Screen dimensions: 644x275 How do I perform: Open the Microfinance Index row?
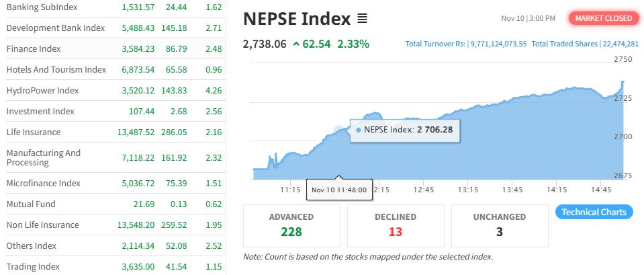click(x=44, y=183)
